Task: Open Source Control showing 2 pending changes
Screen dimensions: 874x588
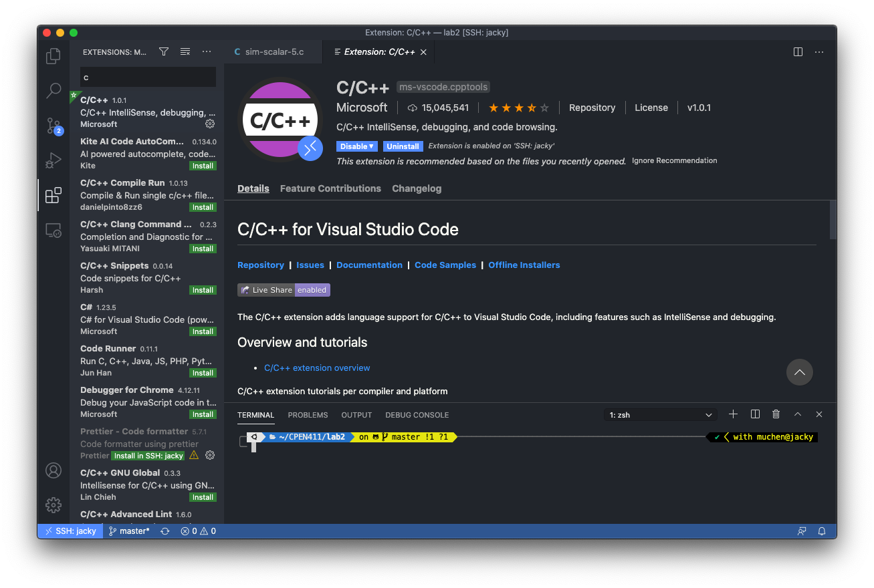Action: coord(53,126)
